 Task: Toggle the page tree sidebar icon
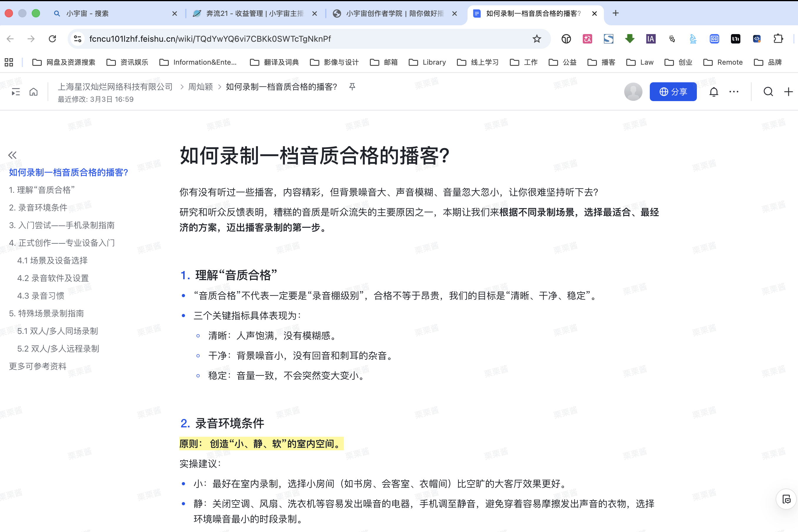pyautogui.click(x=16, y=92)
